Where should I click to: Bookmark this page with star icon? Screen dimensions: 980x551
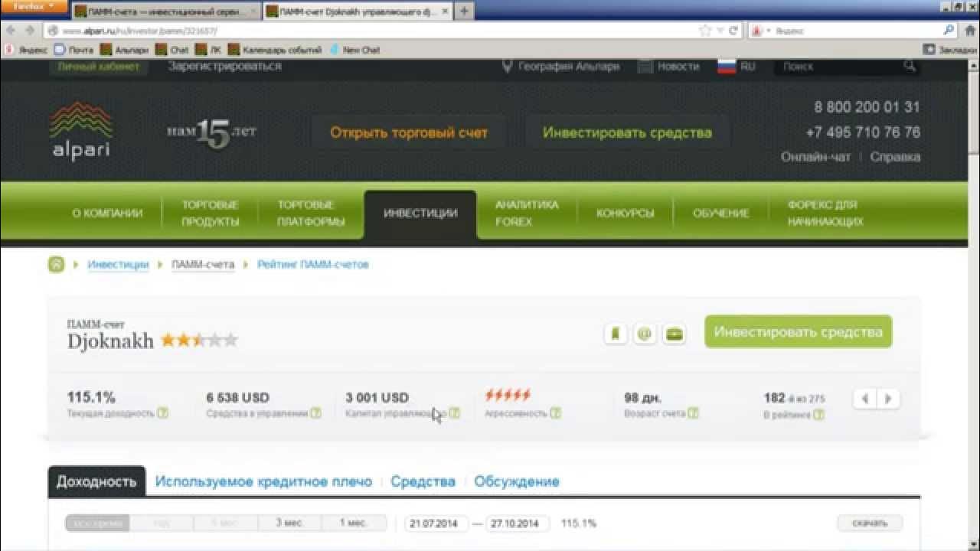[x=705, y=31]
